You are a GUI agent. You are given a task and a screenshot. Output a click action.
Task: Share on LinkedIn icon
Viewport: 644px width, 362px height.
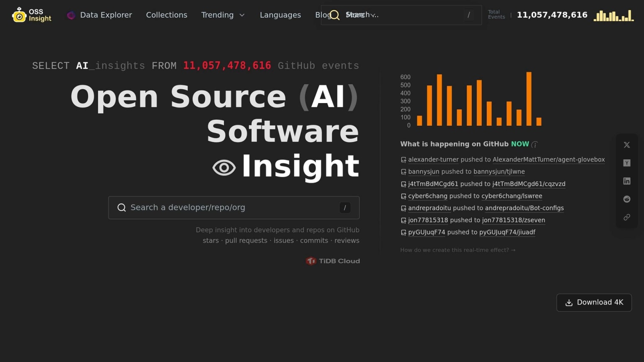coord(627,181)
